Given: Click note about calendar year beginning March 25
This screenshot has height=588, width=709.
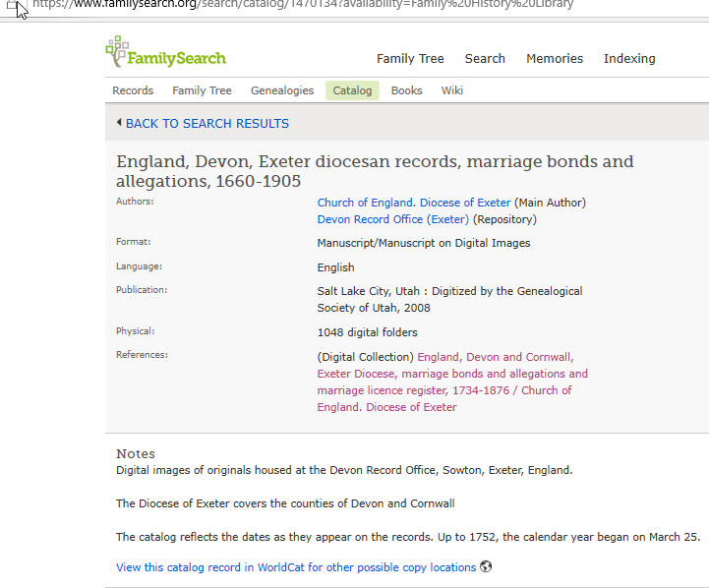Looking at the screenshot, I should coord(408,537).
